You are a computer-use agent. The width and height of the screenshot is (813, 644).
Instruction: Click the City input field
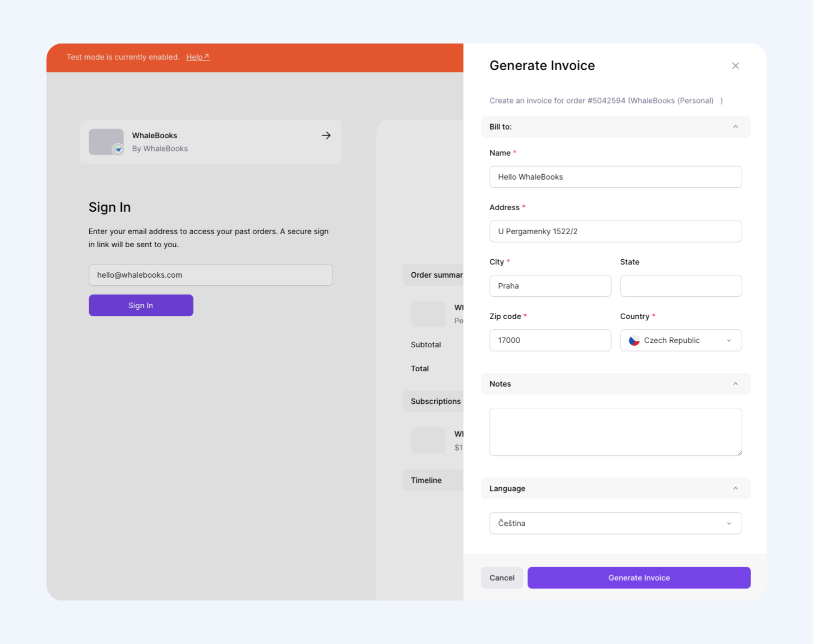550,286
